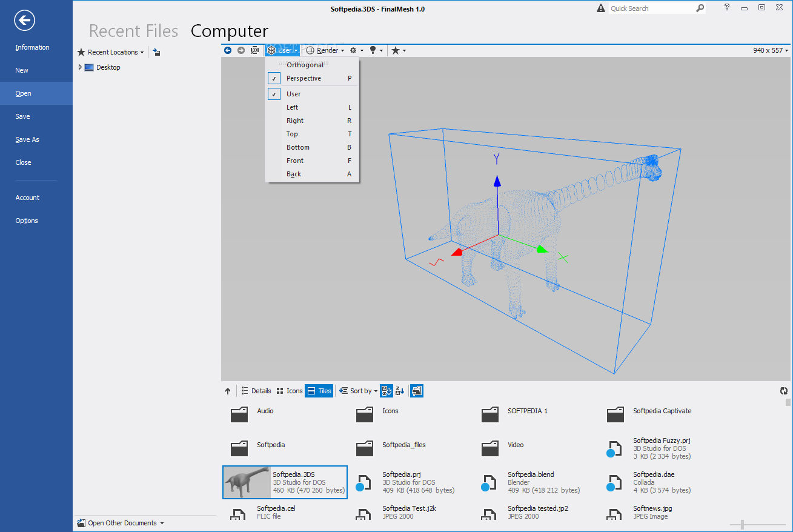Viewport: 793px width, 532px height.
Task: Choose Front view from the menu
Action: [x=313, y=161]
